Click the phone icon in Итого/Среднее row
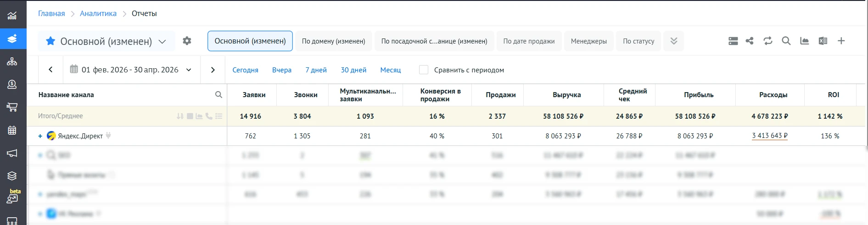The height and width of the screenshot is (225, 868). [209, 116]
